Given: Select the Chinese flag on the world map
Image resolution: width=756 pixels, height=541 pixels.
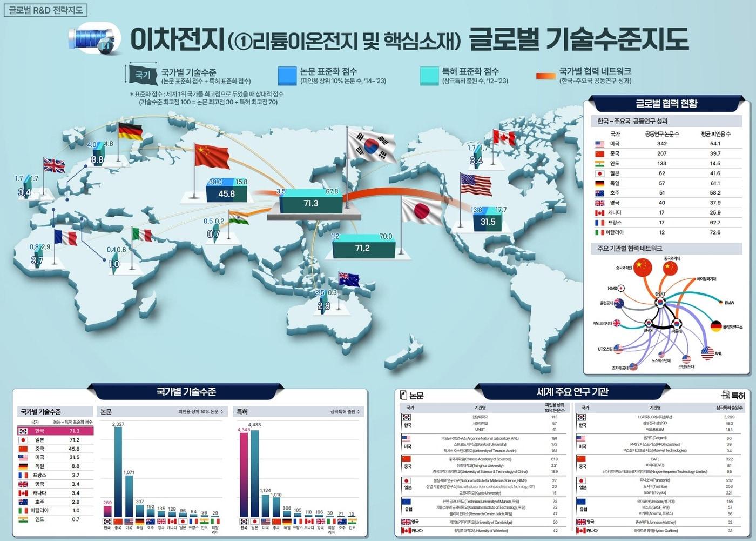Looking at the screenshot, I should click(x=211, y=157).
